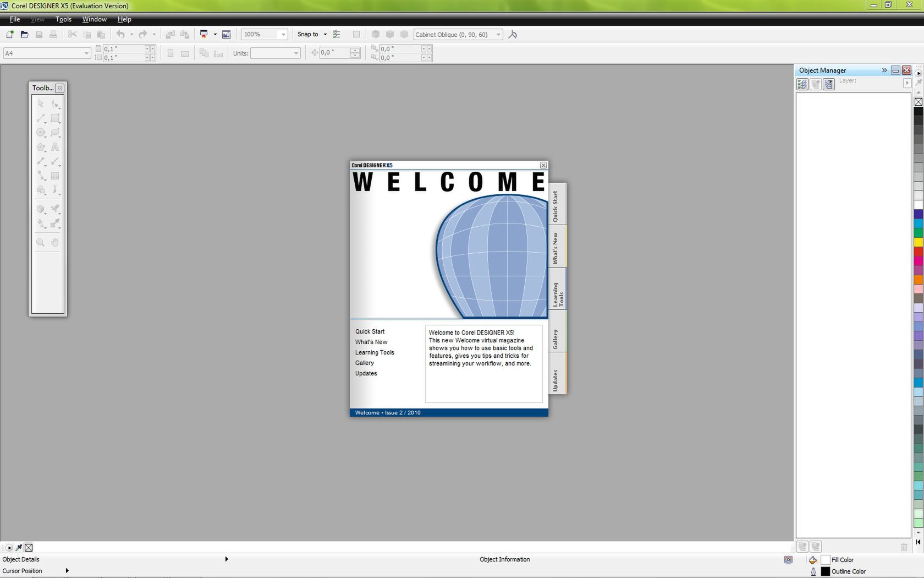
Task: Click the fill bucket icon by Fill Color
Action: (813, 560)
